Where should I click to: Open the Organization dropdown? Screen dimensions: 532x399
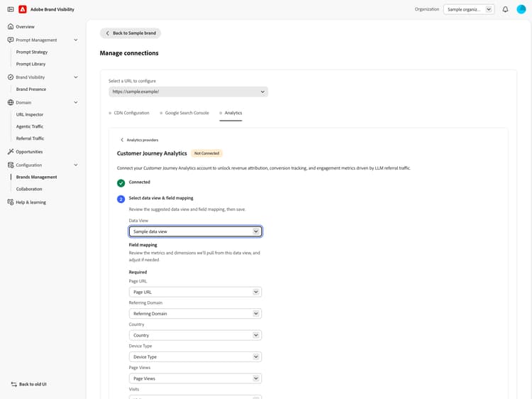click(x=469, y=9)
